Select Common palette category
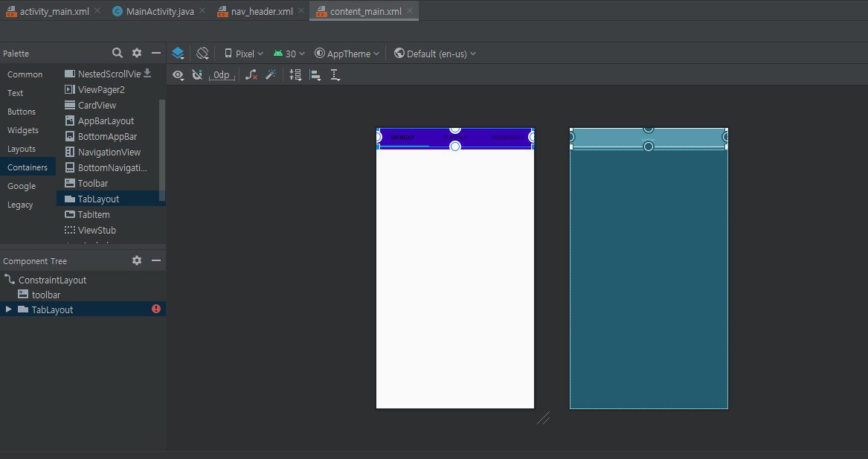 point(25,74)
